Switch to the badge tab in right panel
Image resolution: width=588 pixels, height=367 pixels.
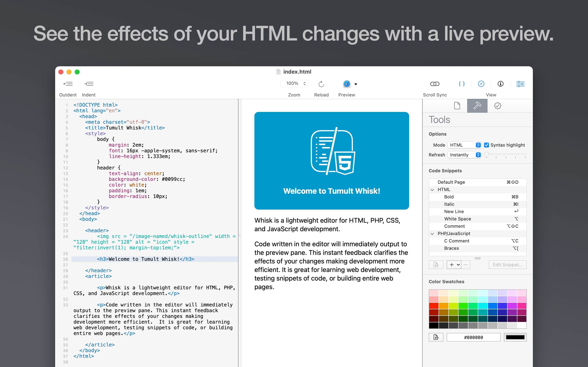pos(497,106)
